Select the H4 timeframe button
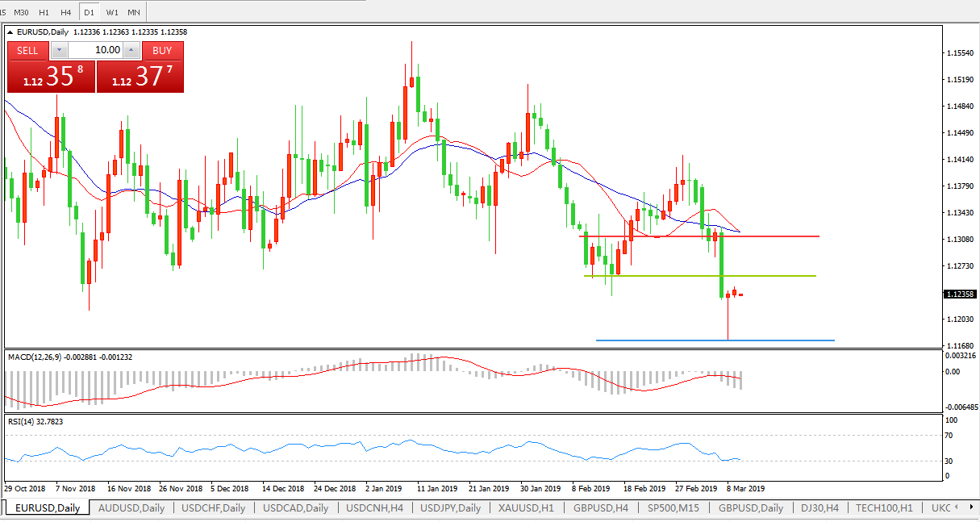 tap(66, 12)
